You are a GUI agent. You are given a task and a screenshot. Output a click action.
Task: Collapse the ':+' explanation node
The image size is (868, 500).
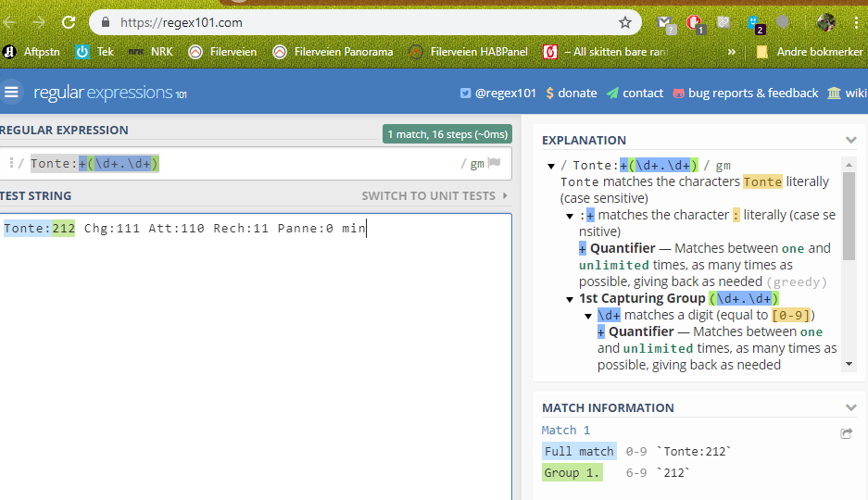click(x=570, y=216)
